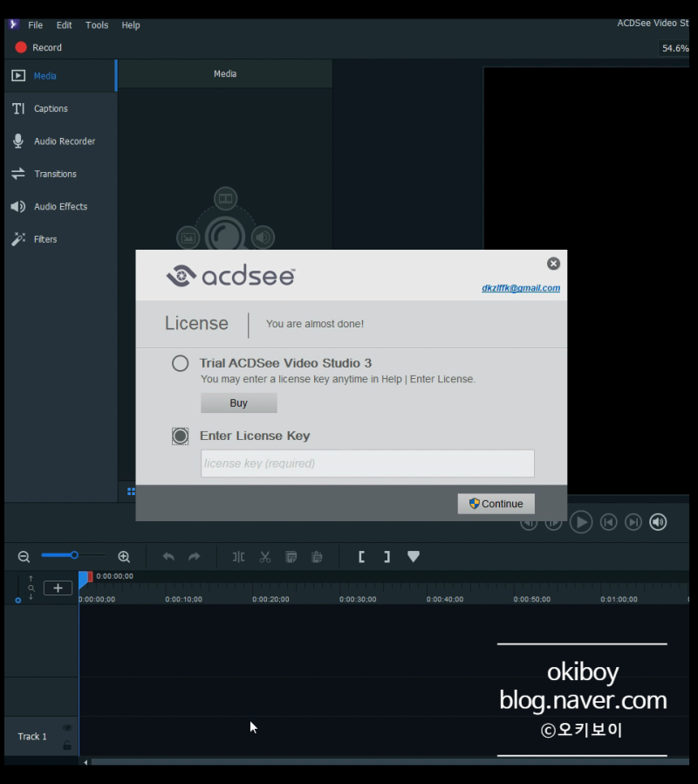Set selection start bracket marker
The height and width of the screenshot is (784, 698).
361,556
